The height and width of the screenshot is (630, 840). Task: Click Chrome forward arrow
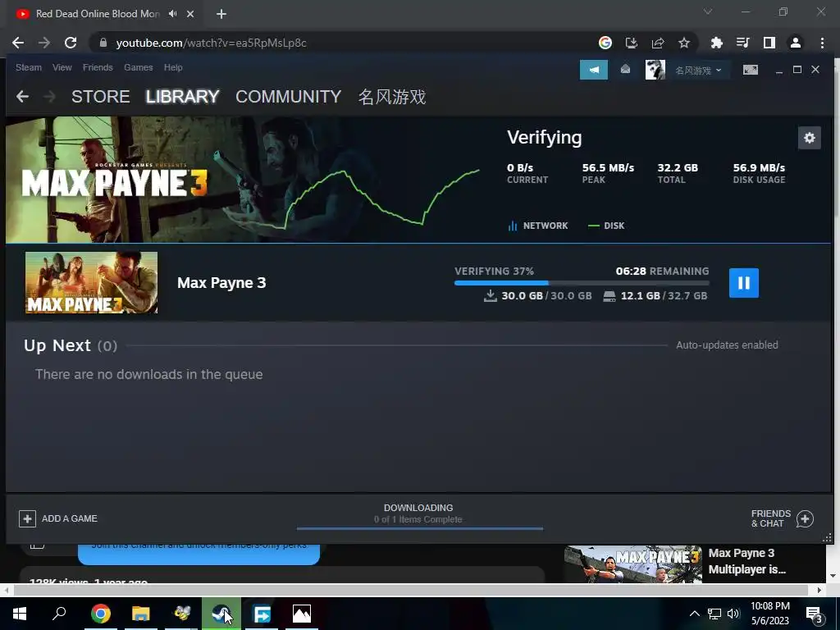pyautogui.click(x=44, y=43)
